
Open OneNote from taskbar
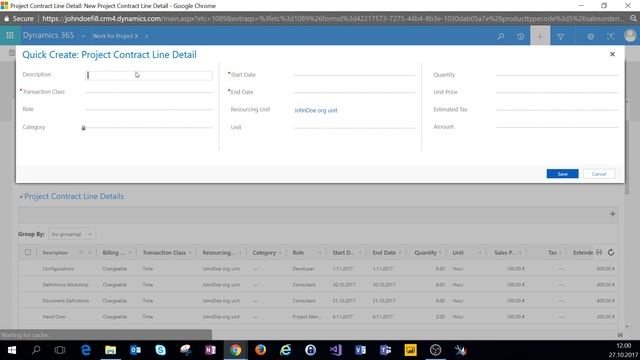tap(211, 350)
